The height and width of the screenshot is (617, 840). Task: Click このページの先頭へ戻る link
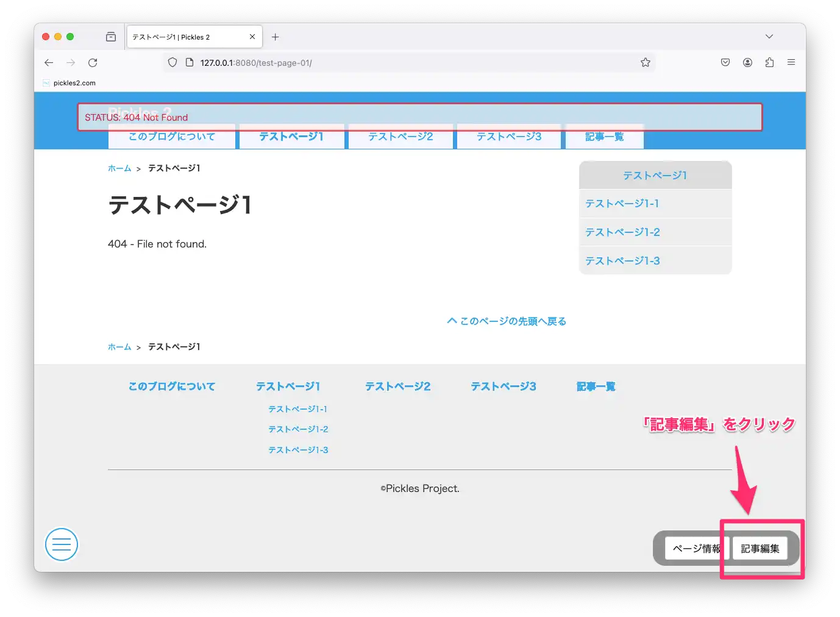pyautogui.click(x=507, y=321)
